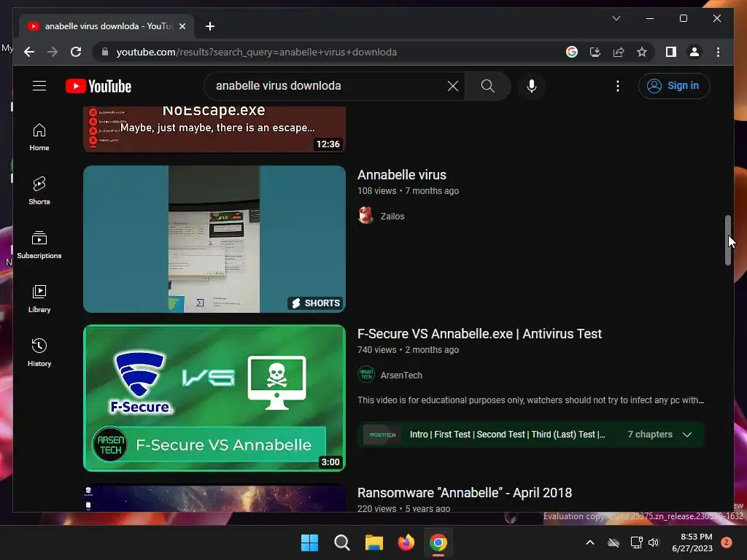Screen dimensions: 747x560
Task: View site info via the padlock icon
Action: click(105, 52)
